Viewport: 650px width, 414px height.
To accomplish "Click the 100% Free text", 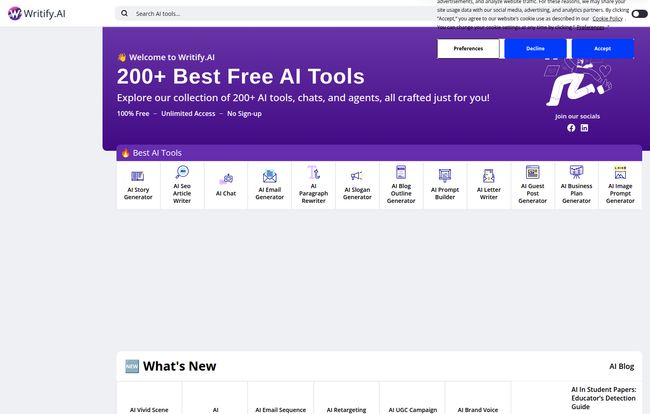I will [x=133, y=114].
